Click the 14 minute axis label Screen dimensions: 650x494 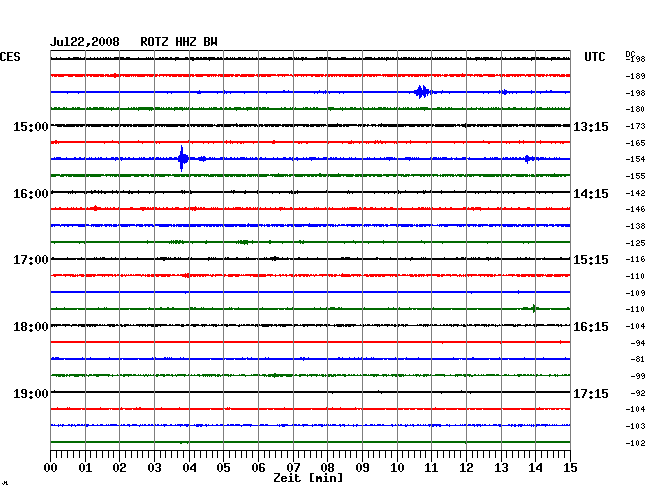click(535, 468)
